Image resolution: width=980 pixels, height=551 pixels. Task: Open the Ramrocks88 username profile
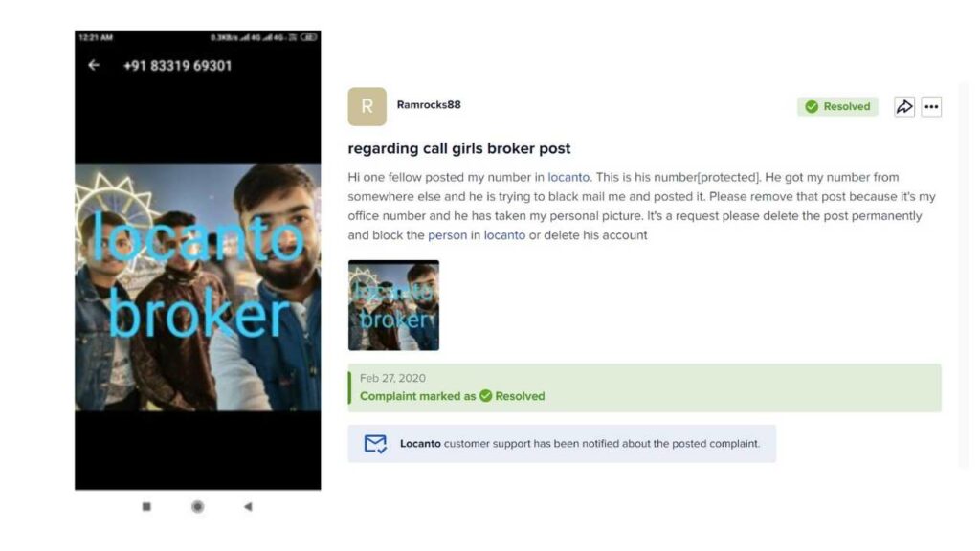(x=429, y=105)
